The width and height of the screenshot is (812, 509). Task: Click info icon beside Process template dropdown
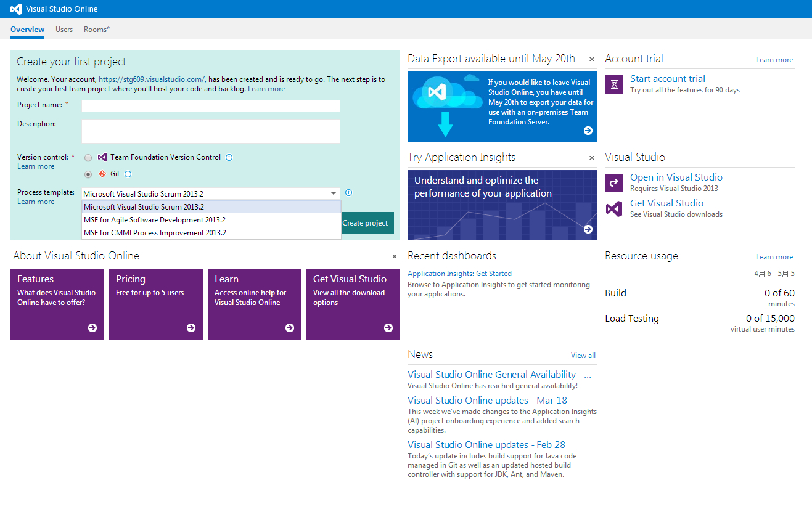(349, 193)
